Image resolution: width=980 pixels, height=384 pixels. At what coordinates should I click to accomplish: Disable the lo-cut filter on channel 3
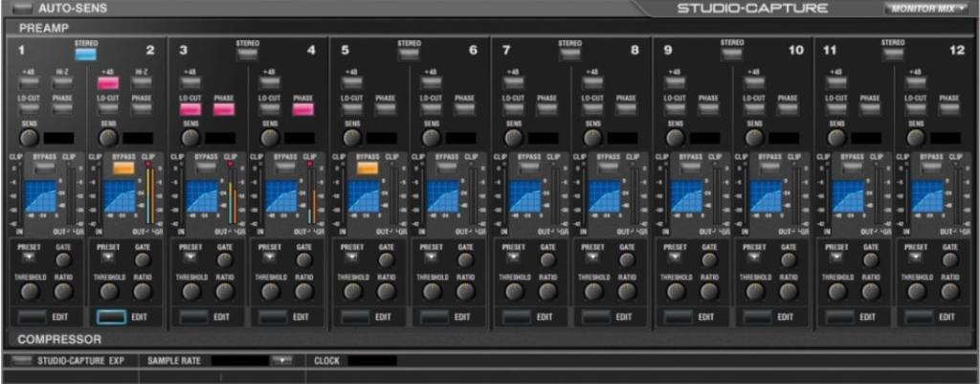pyautogui.click(x=189, y=110)
